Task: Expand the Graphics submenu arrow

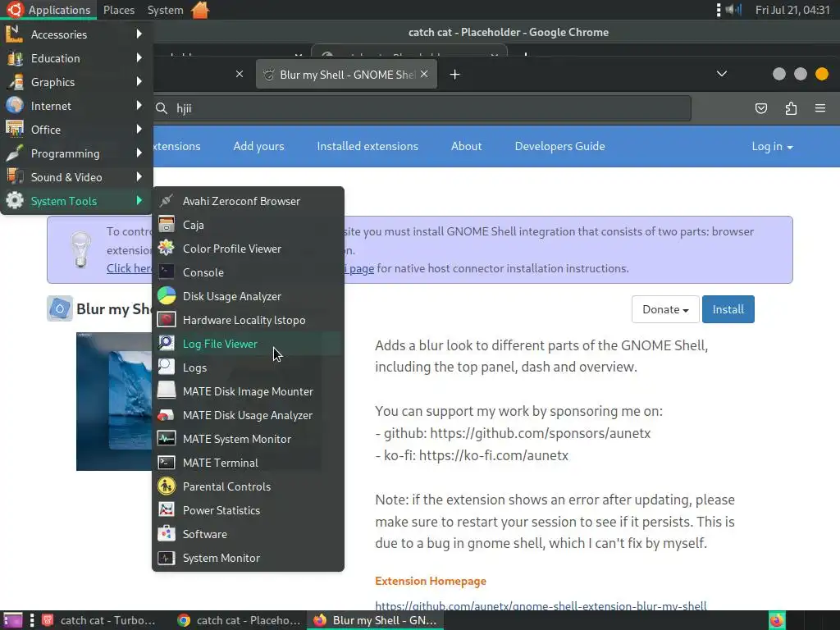Action: click(139, 81)
